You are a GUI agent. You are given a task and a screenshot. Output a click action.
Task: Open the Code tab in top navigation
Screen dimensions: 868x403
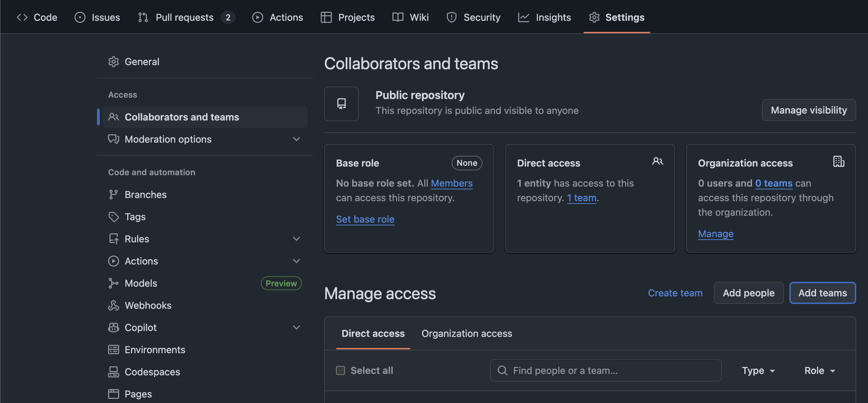(x=36, y=17)
